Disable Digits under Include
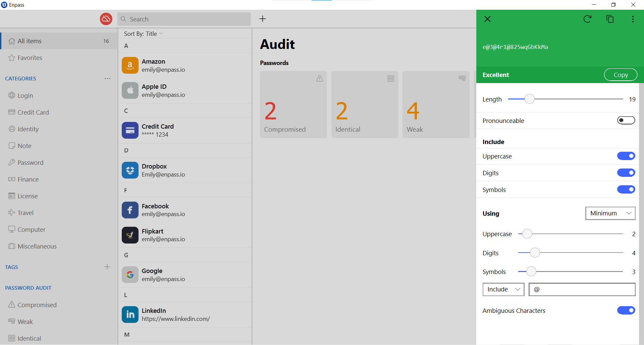 pyautogui.click(x=626, y=173)
